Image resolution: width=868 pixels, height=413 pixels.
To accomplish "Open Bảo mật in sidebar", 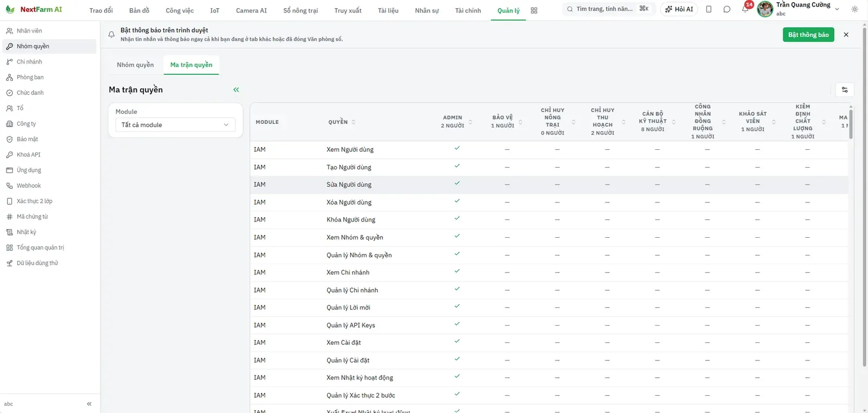I will point(49,139).
